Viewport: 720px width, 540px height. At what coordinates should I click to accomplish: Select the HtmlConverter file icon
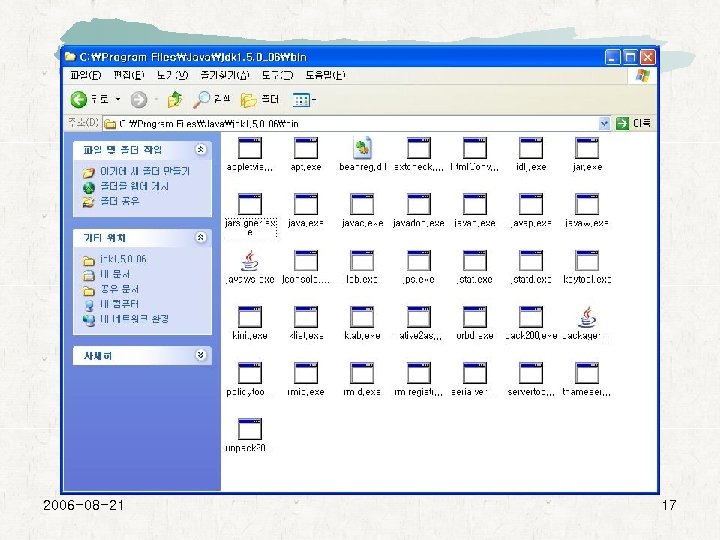pos(475,148)
